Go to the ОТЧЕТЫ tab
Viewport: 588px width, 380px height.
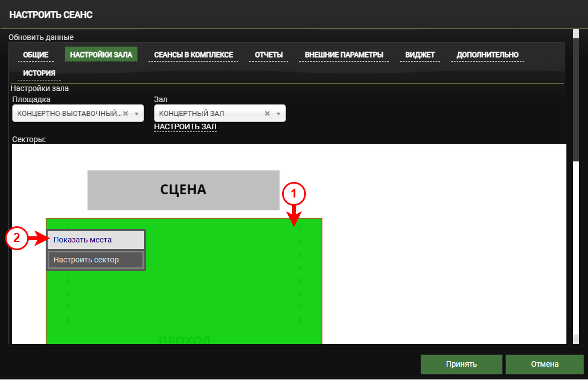(x=269, y=55)
